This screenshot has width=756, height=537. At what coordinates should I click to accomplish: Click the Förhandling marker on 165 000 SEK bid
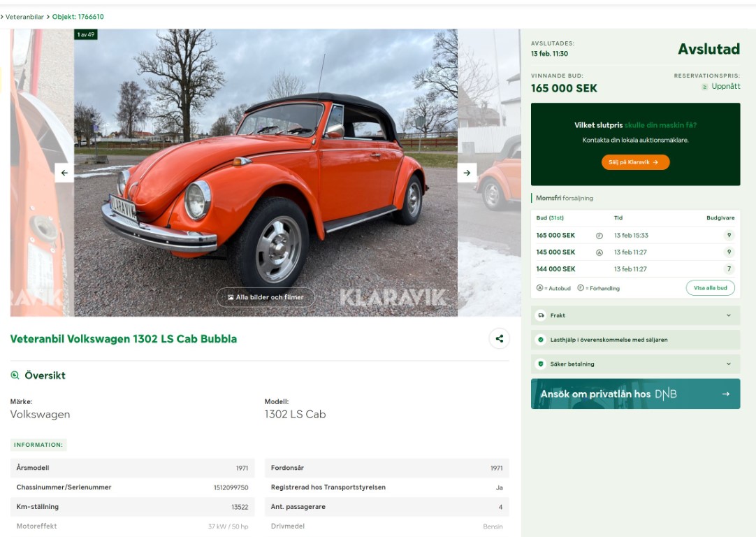click(599, 236)
